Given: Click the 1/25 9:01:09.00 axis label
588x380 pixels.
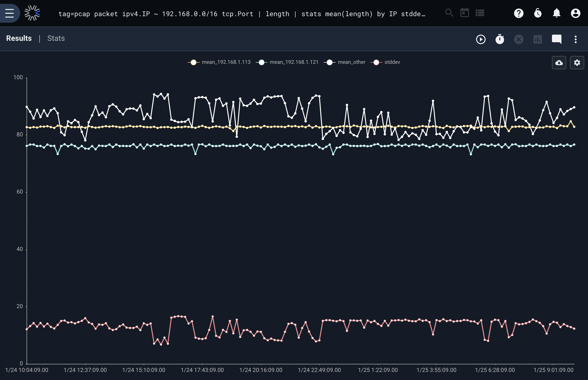Looking at the screenshot, I should pos(553,370).
